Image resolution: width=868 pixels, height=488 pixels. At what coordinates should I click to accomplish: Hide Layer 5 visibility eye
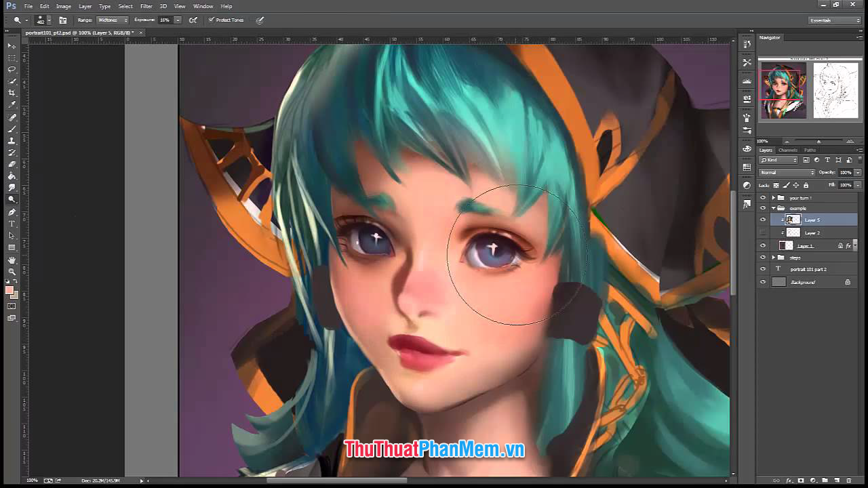coord(763,220)
